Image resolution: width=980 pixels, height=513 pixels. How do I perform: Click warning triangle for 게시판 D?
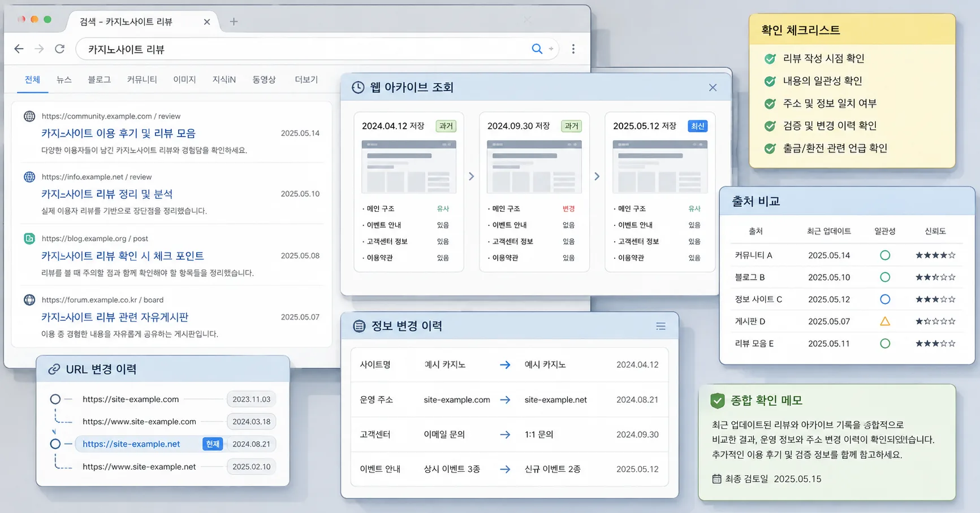[885, 321]
